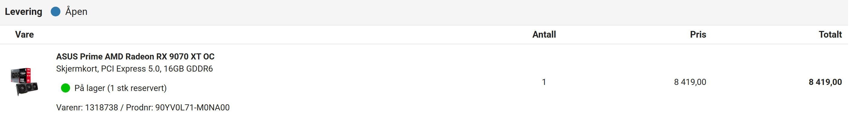The height and width of the screenshot is (121, 868).
Task: Click the quantity value 1 under Antall
Action: coord(544,82)
